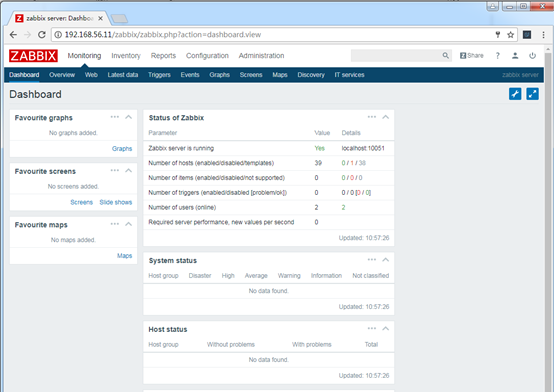Bookmark page with star icon
554x392 pixels.
[x=511, y=35]
